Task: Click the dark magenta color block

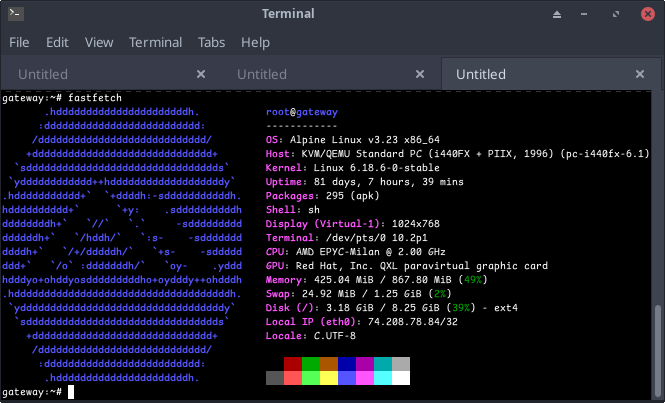Action: pos(365,364)
